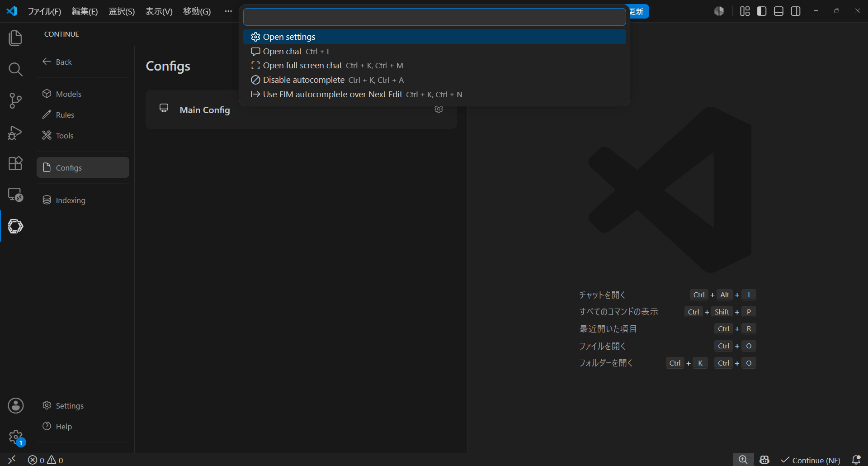This screenshot has height=466, width=868.
Task: Open Run and Debug view icon
Action: click(x=15, y=132)
